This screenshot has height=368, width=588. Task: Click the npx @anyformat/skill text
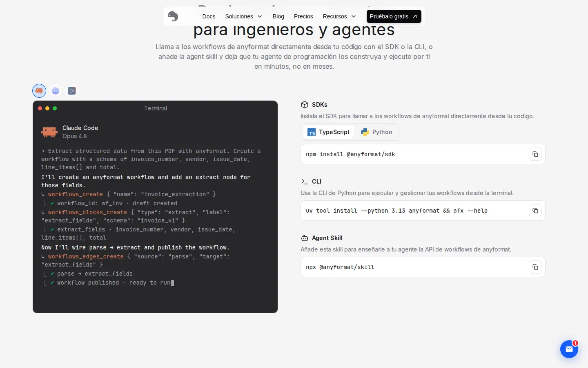click(x=340, y=267)
